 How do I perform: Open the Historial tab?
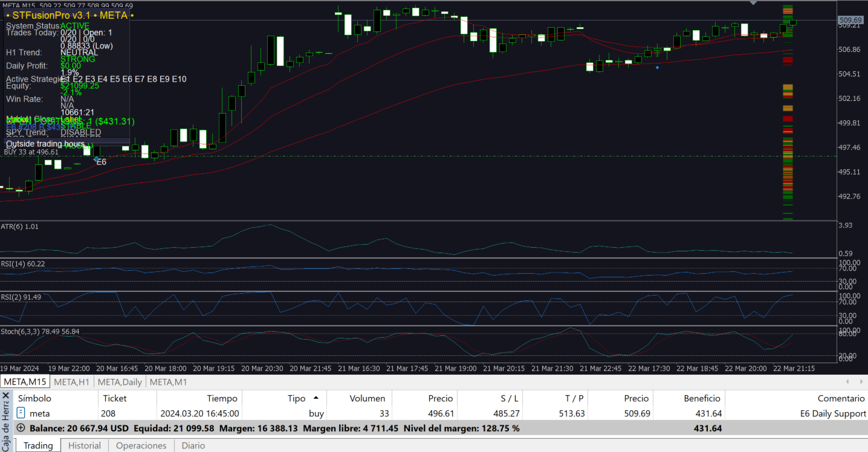85,445
